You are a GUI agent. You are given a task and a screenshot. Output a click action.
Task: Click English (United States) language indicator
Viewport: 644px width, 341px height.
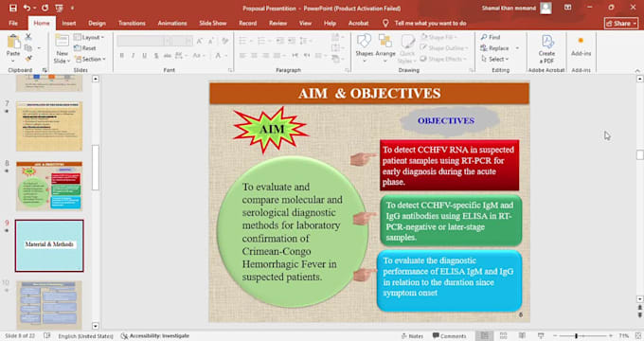[85, 335]
